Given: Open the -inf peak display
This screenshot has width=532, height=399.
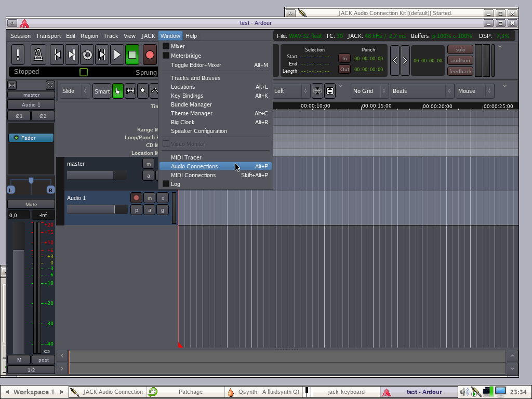Looking at the screenshot, I should [43, 215].
